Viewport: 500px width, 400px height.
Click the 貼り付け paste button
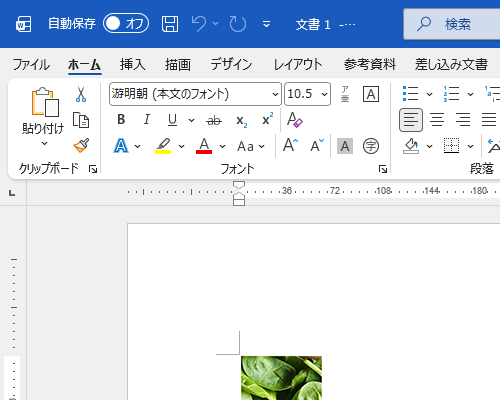[x=43, y=110]
